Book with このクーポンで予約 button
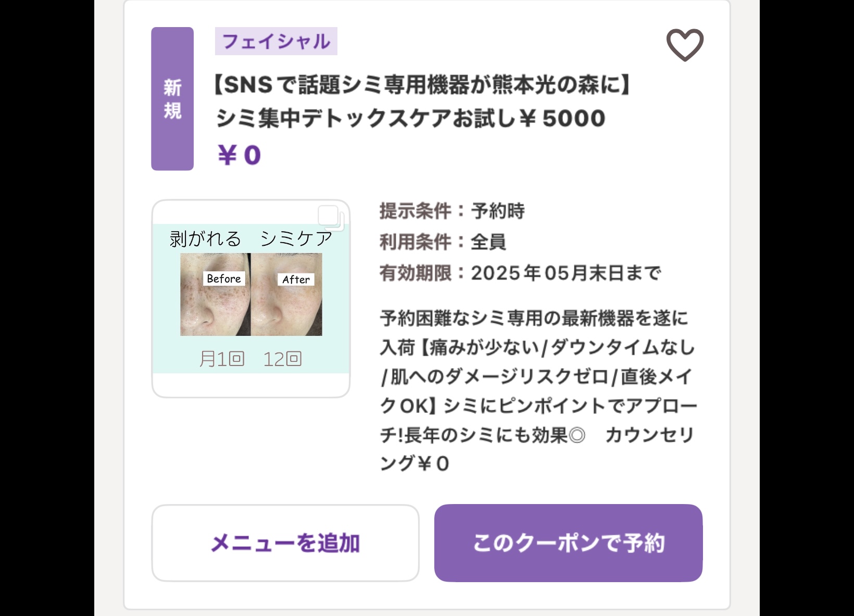Image resolution: width=854 pixels, height=616 pixels. pos(568,543)
